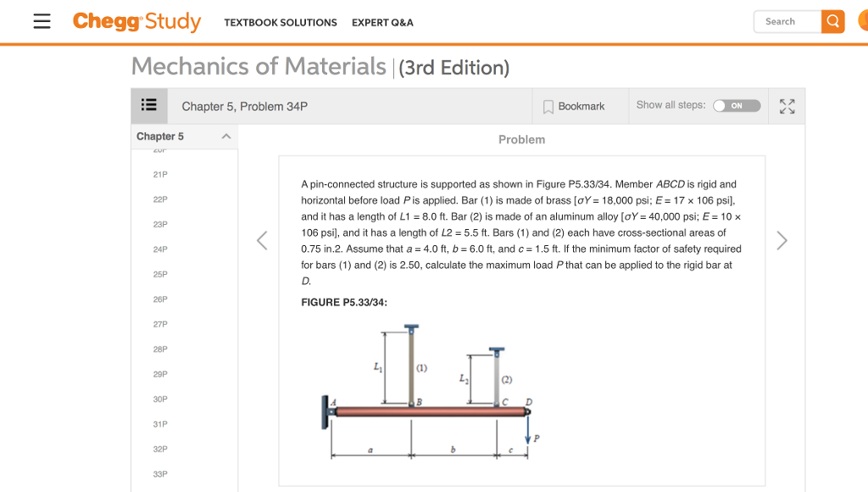
Task: Go to the previous problem using left arrow
Action: coord(262,240)
